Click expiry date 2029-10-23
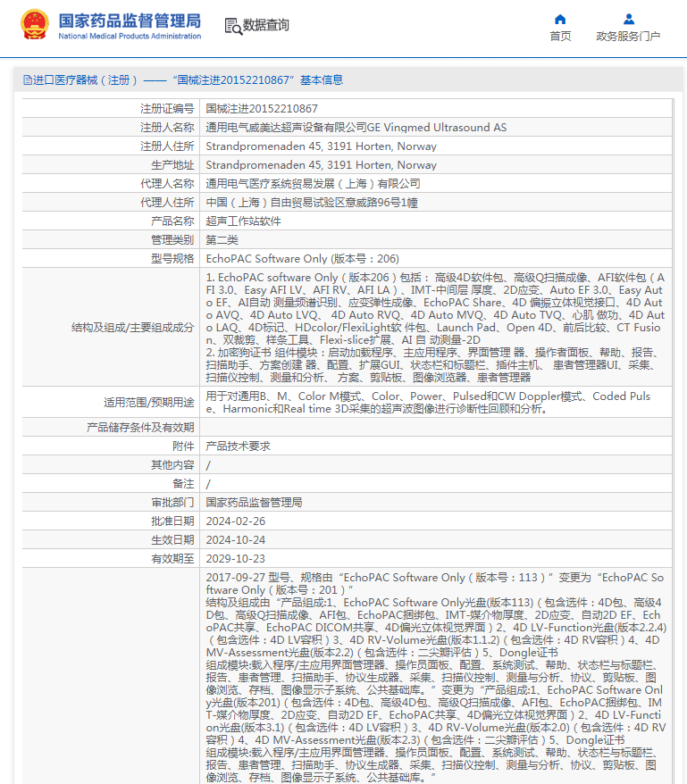Image resolution: width=687 pixels, height=784 pixels. point(236,558)
